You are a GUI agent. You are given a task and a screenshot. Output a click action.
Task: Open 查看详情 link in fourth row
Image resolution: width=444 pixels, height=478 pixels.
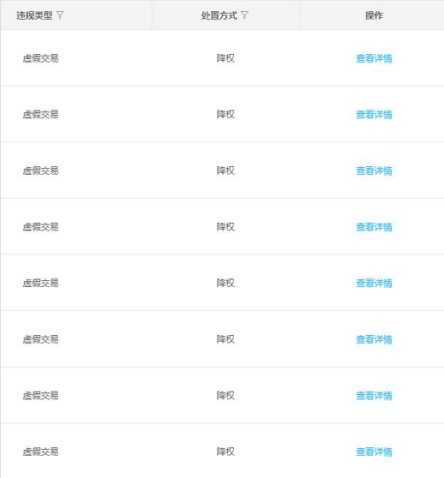point(374,227)
